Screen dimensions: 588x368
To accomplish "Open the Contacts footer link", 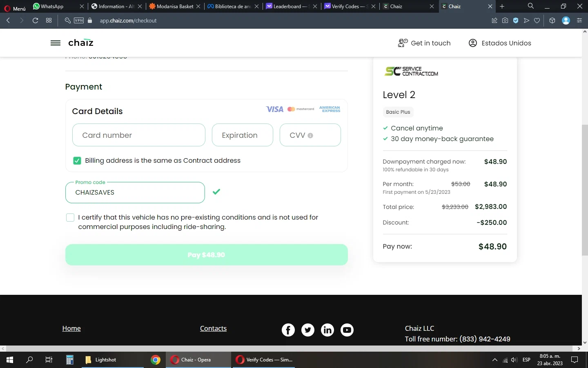I will (213, 328).
